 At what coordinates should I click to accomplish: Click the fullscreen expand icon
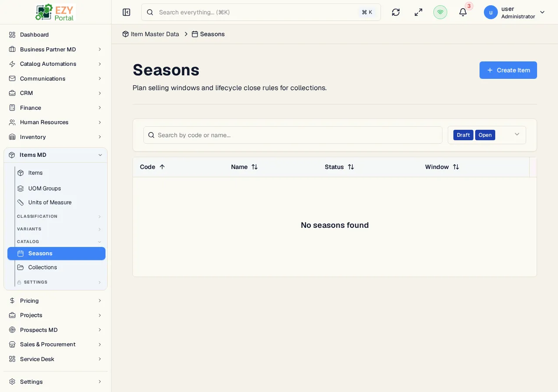418,12
